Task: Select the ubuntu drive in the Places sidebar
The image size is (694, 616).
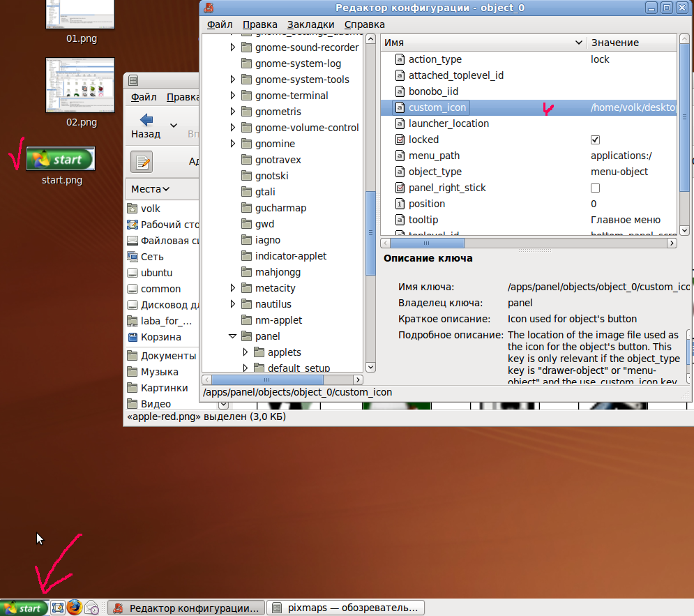Action: [156, 273]
